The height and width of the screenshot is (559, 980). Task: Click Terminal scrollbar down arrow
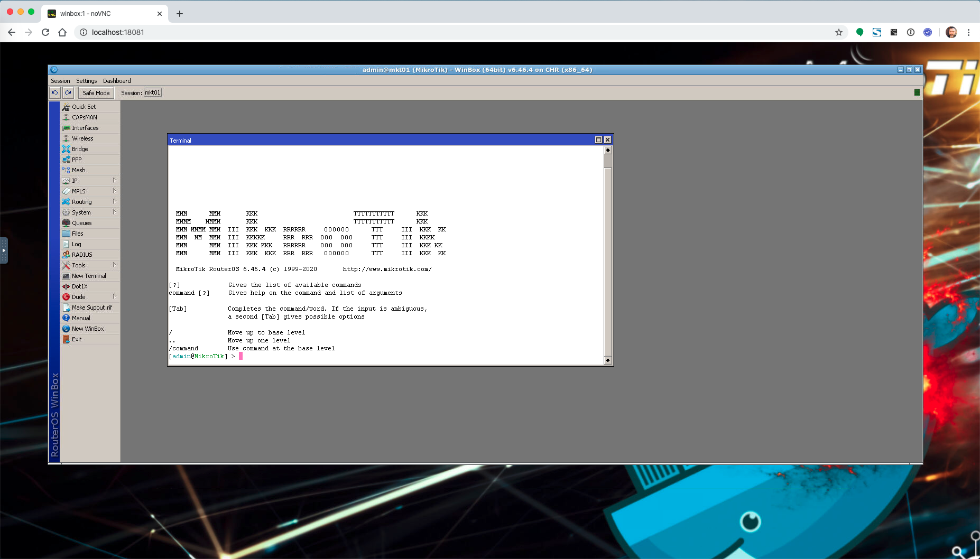[608, 360]
